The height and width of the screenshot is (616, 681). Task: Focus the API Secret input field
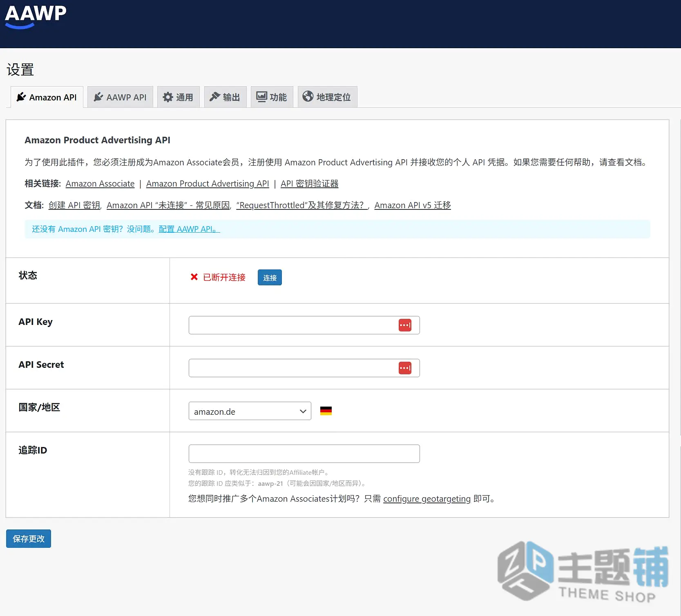tap(304, 368)
